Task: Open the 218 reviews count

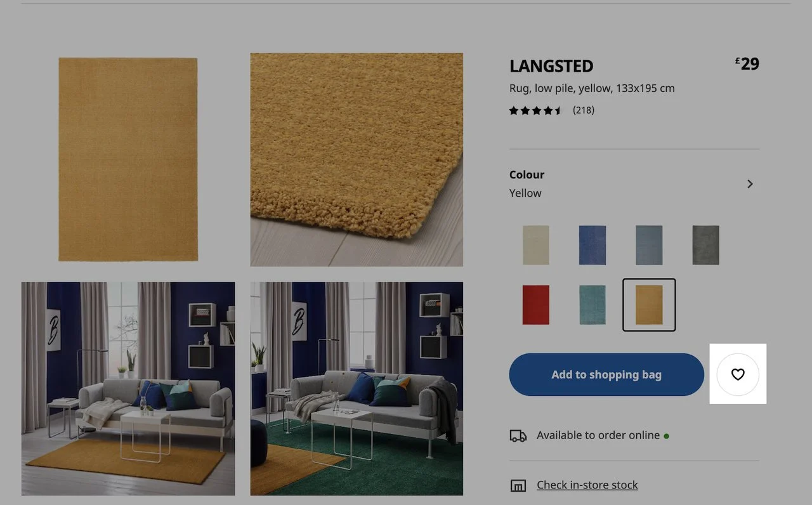Action: [x=584, y=110]
